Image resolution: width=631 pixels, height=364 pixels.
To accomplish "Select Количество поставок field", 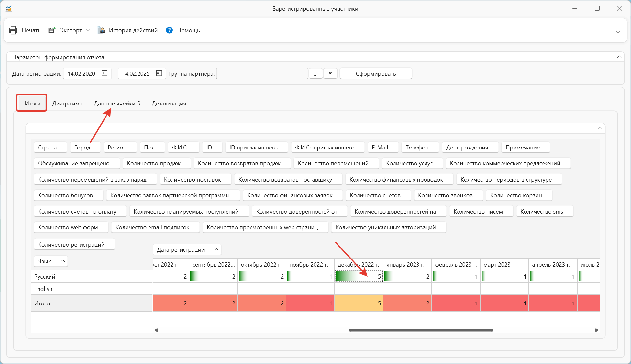I will tap(195, 179).
